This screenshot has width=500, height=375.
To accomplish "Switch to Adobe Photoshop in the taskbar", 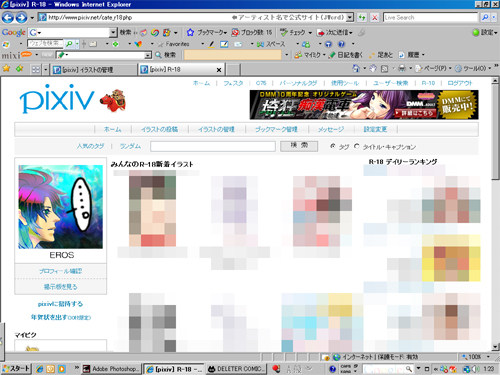I will [111, 369].
